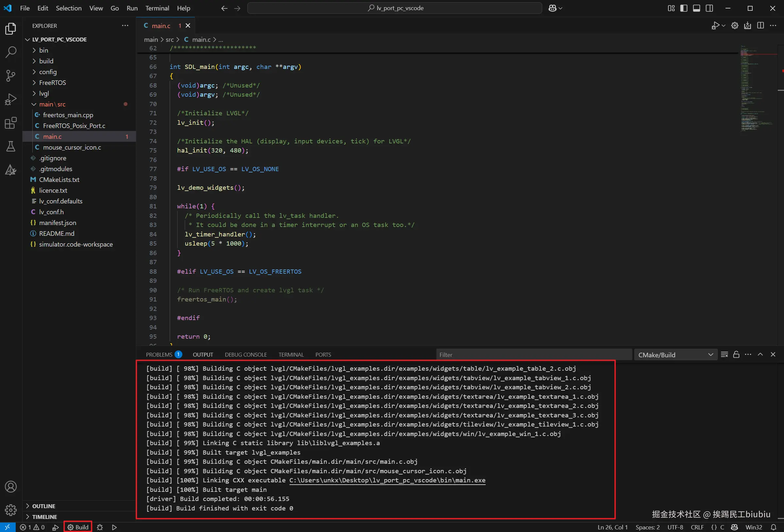Open the Terminal menu

[x=157, y=8]
